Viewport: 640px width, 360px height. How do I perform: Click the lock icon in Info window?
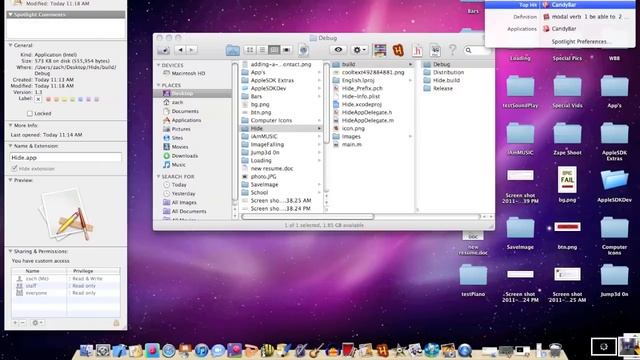[x=116, y=323]
